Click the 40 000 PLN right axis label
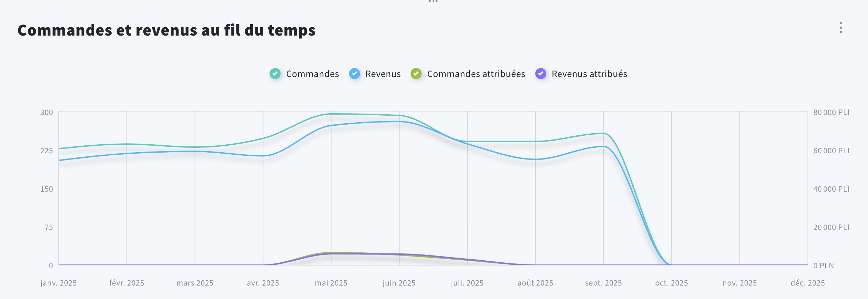 coord(831,189)
